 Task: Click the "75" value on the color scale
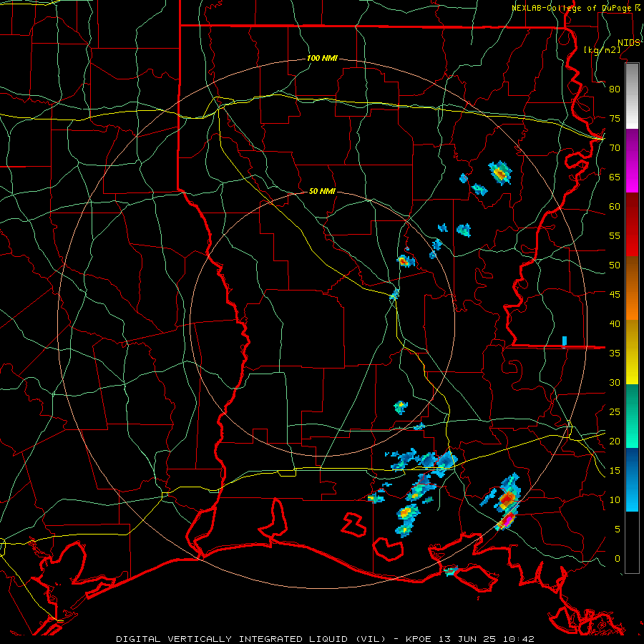click(x=615, y=118)
